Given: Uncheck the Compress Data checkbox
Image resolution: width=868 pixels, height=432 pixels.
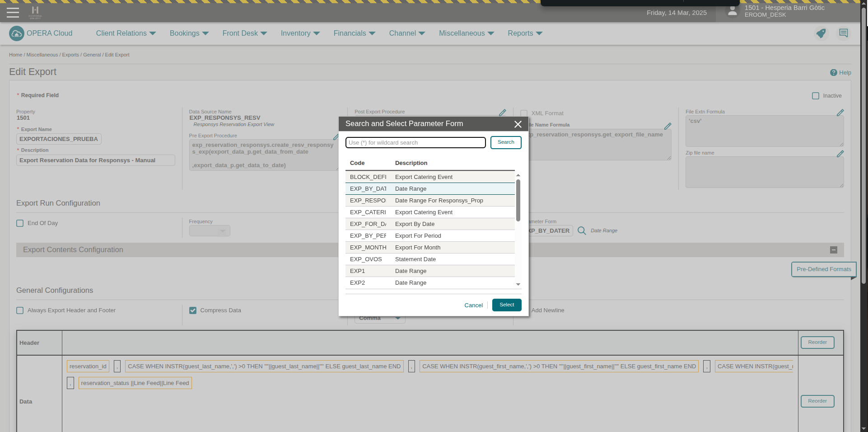Looking at the screenshot, I should pos(193,310).
